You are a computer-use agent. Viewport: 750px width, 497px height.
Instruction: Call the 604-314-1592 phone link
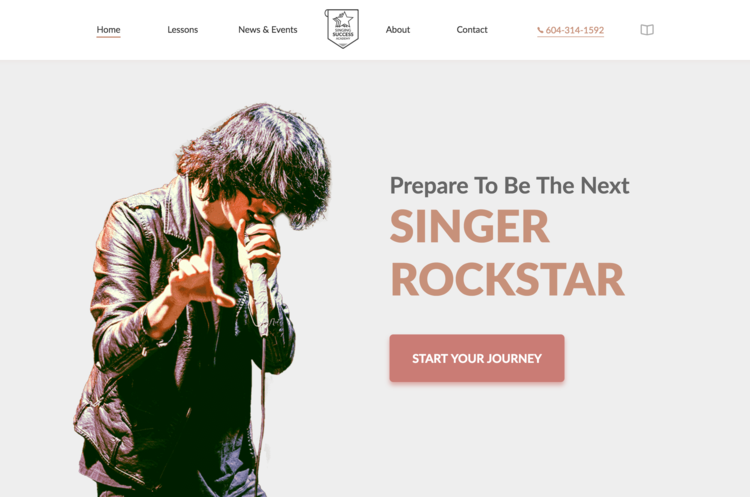click(x=570, y=30)
